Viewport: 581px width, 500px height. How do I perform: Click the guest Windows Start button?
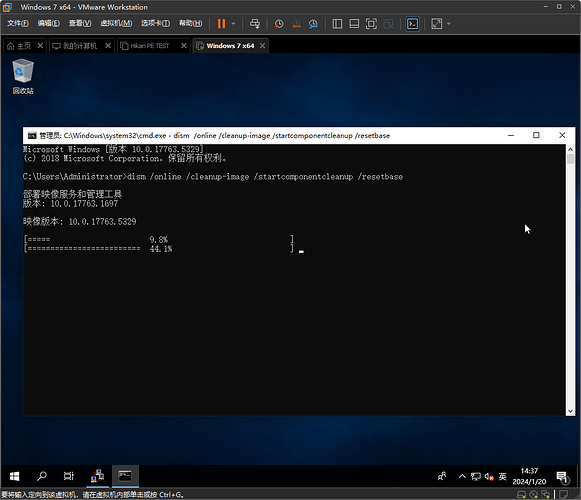click(x=14, y=476)
